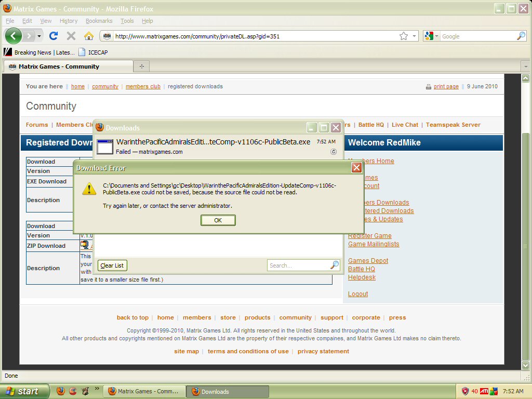Open the search engine selector dropdown
Viewport: 532px width, 399px height.
pos(431,36)
